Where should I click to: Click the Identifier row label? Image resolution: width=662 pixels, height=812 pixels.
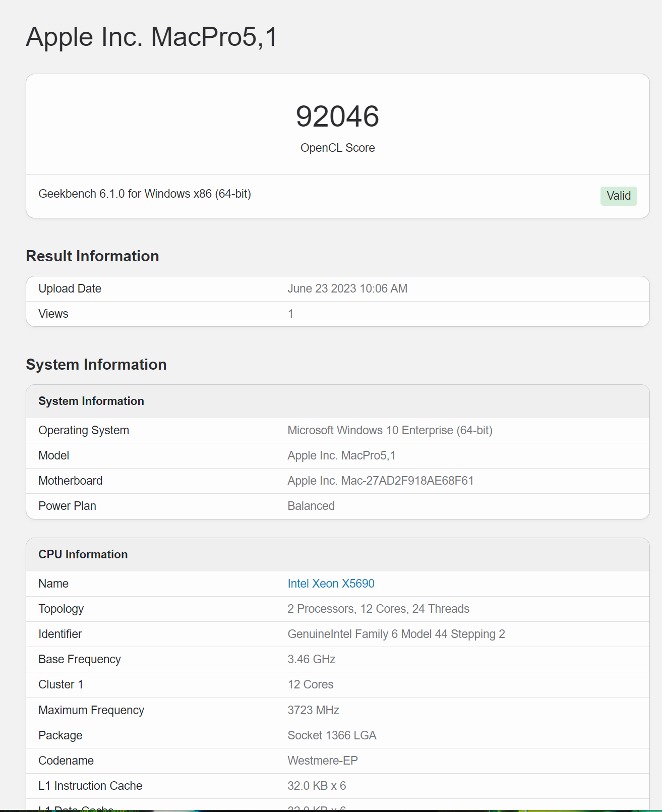pos(59,634)
